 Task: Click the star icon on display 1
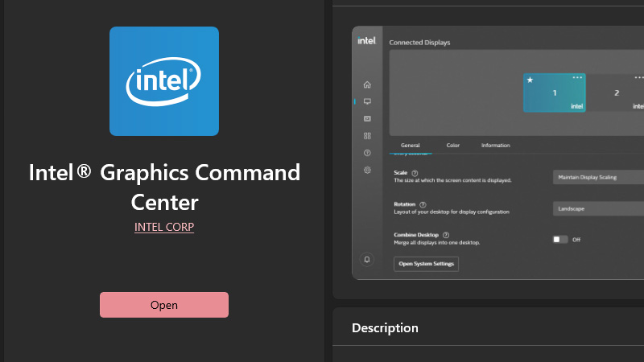pos(530,80)
